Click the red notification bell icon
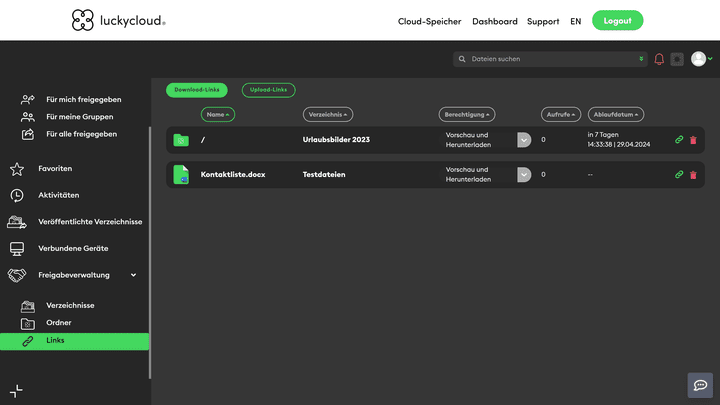The height and width of the screenshot is (405, 720). click(x=659, y=59)
